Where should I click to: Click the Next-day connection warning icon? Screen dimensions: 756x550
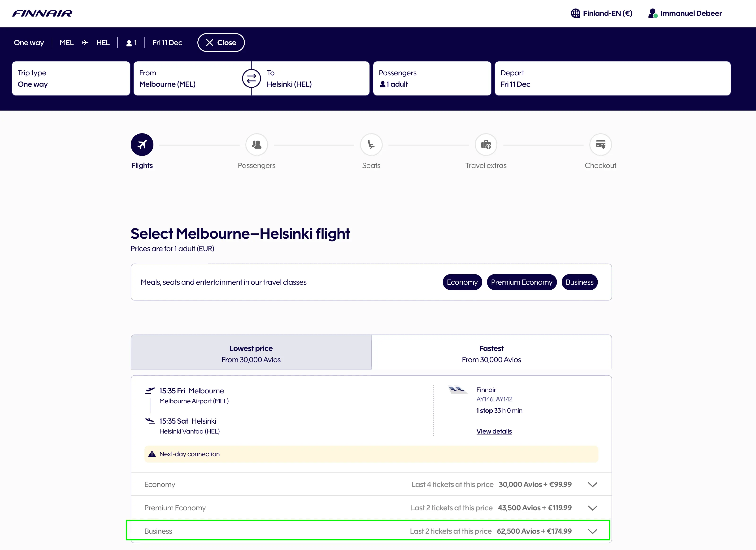[152, 454]
